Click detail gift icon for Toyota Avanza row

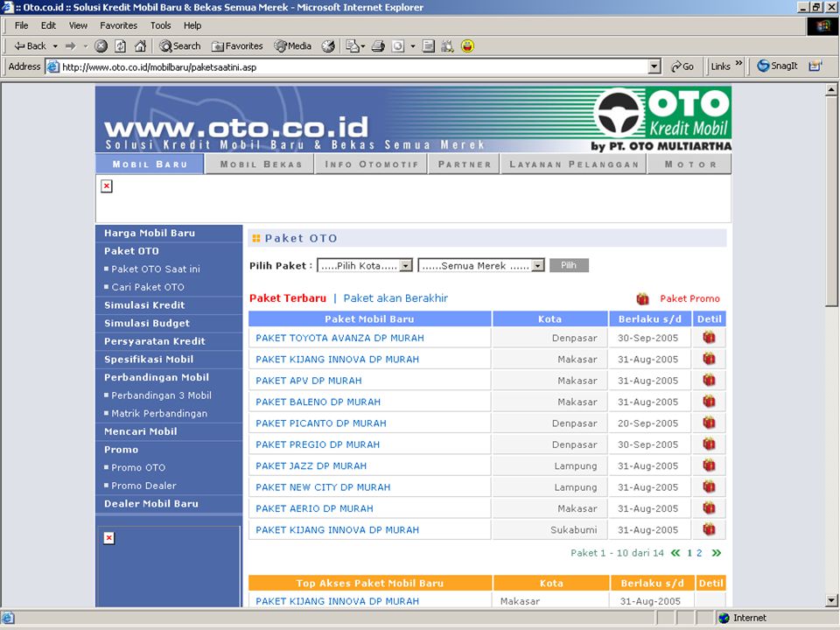(x=710, y=338)
